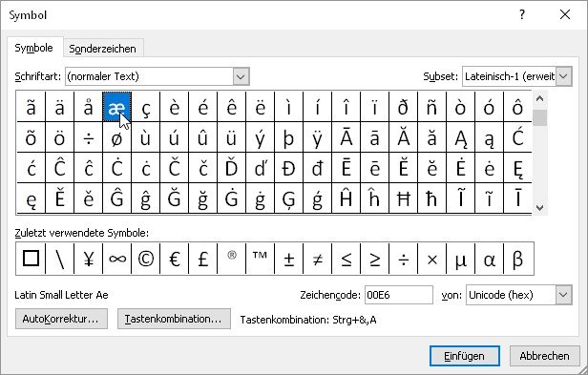Open the AutoKorrektur dialog button
The width and height of the screenshot is (588, 375).
click(x=61, y=319)
